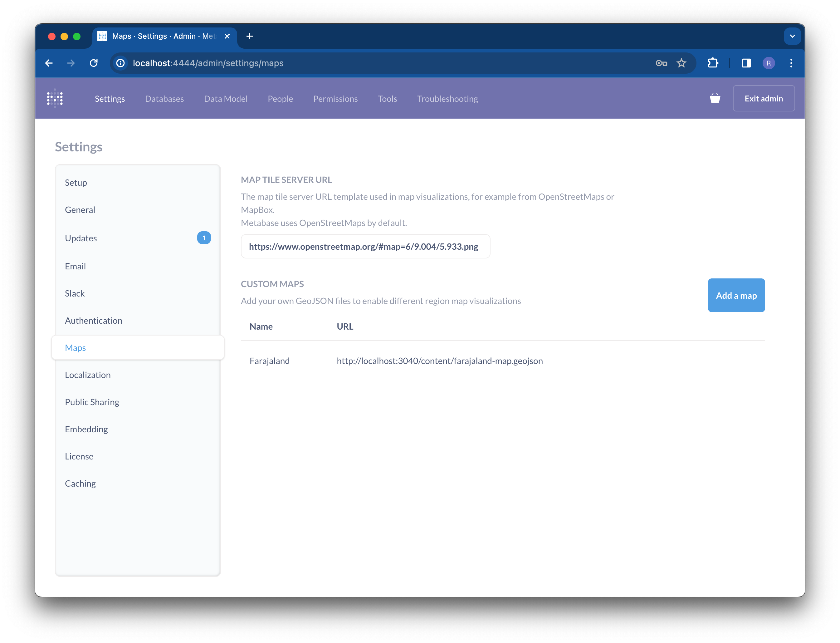The width and height of the screenshot is (840, 643).
Task: Reload the page
Action: (94, 63)
